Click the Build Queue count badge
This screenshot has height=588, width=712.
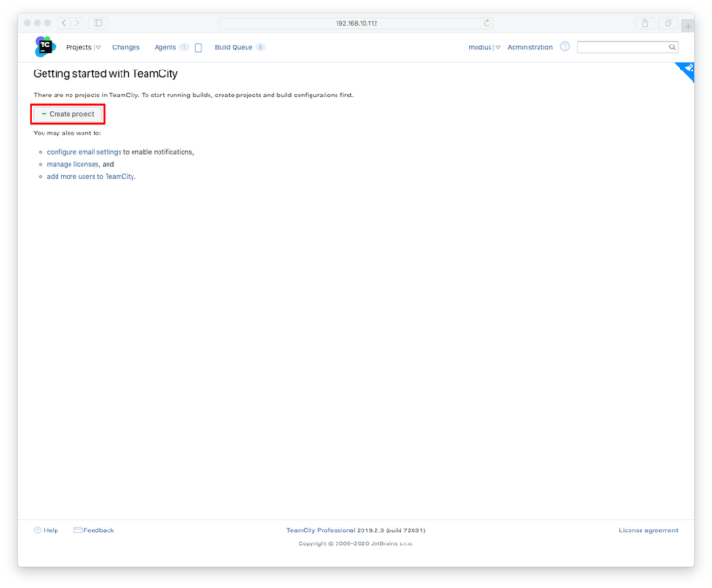point(261,47)
